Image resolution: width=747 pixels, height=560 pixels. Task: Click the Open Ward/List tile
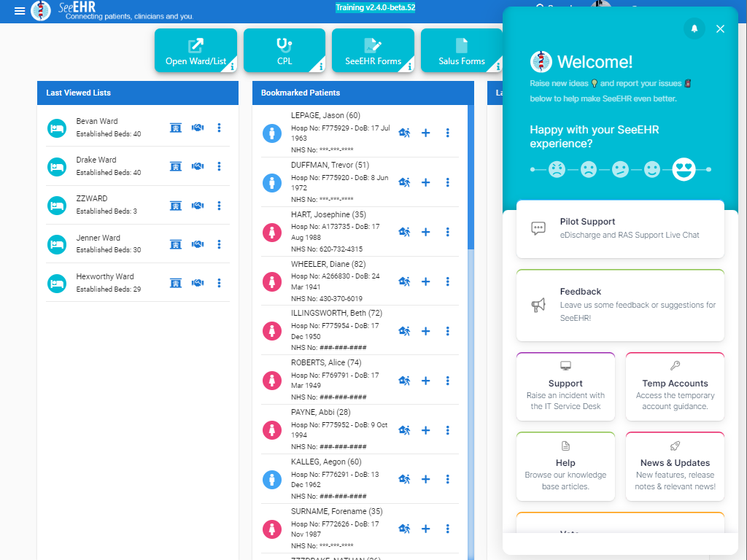(x=196, y=50)
